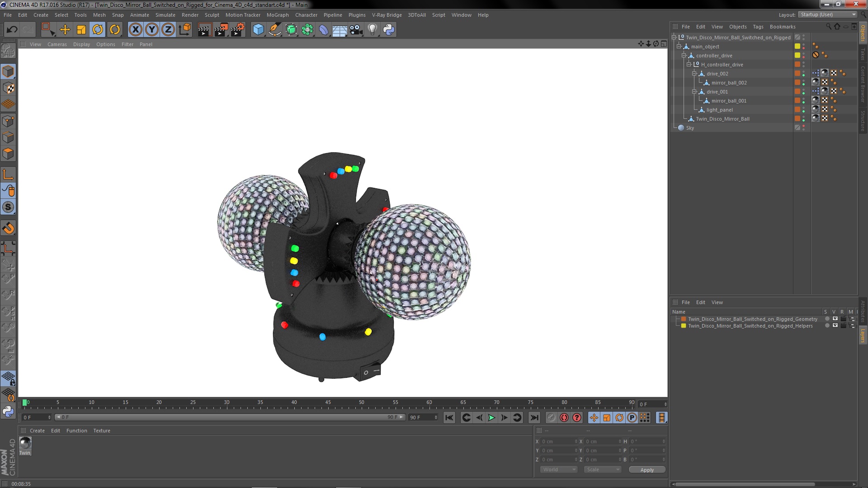
Task: Go to start of timeline
Action: pos(449,418)
